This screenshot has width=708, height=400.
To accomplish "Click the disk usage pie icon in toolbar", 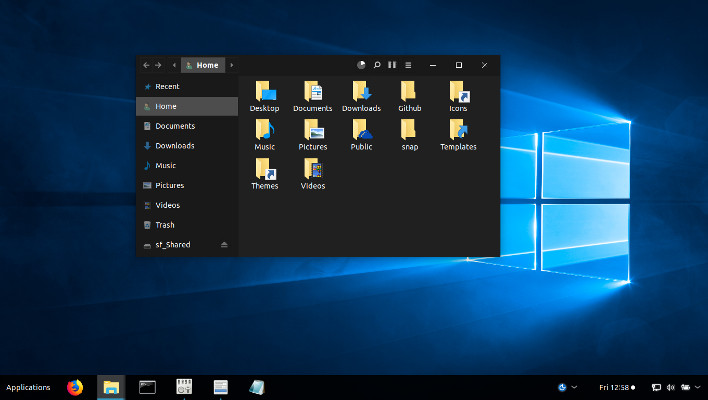I will tap(361, 65).
